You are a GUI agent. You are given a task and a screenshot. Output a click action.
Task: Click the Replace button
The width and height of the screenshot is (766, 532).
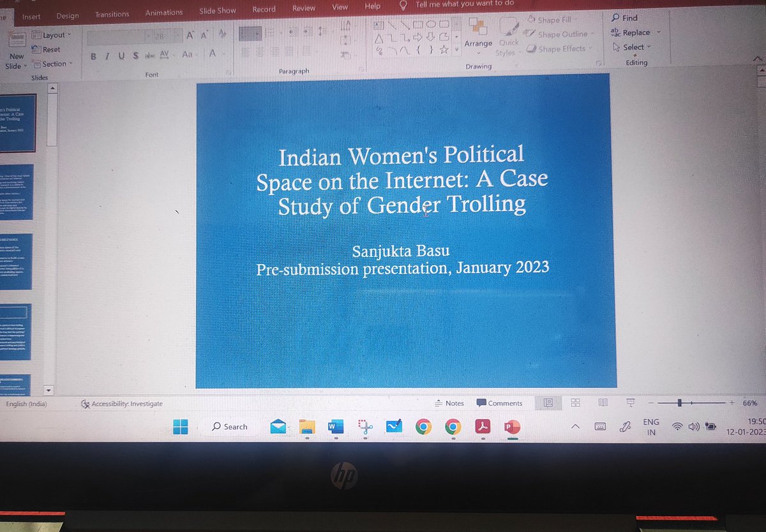click(x=630, y=33)
